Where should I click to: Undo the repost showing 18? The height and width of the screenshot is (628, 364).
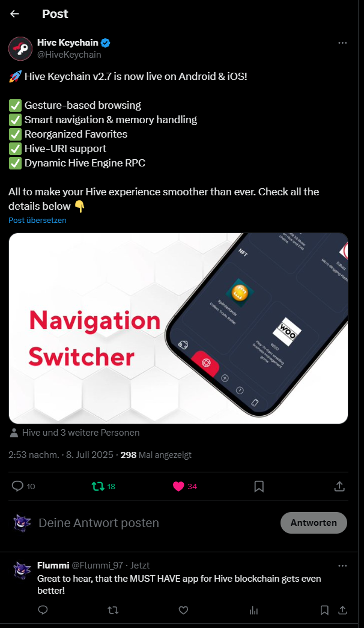[103, 486]
